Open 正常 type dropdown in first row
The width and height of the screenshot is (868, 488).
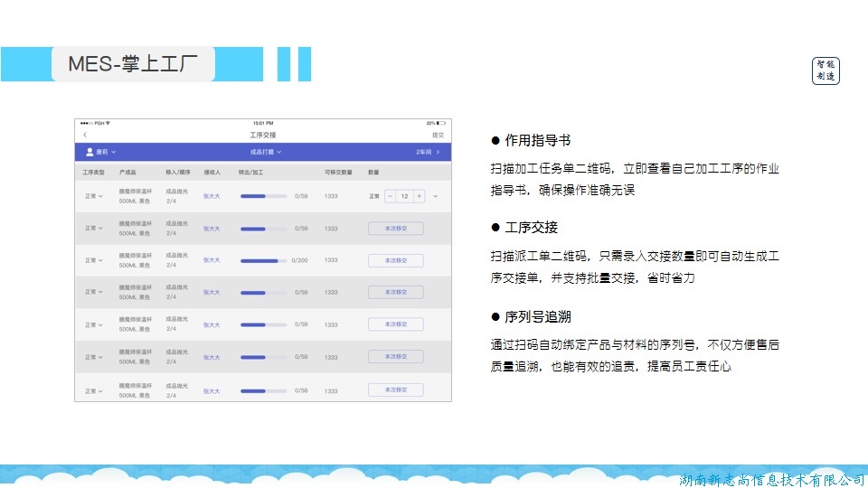click(x=94, y=196)
